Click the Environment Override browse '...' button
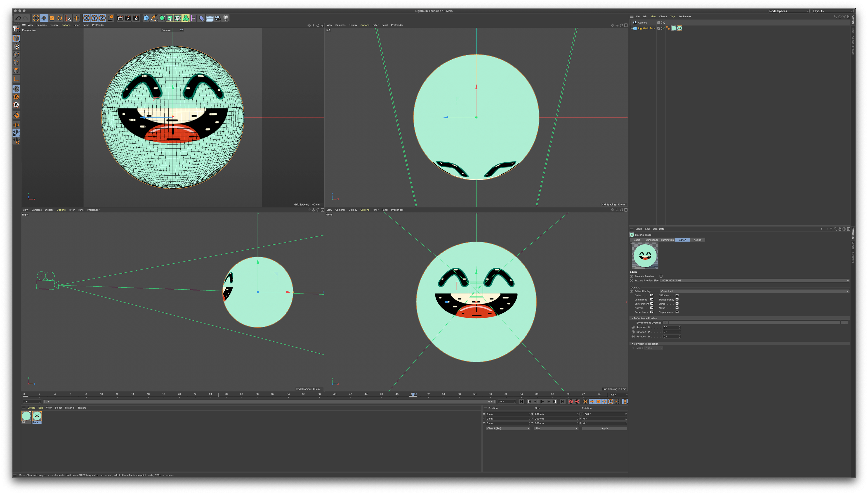Image resolution: width=868 pixels, height=494 pixels. [844, 323]
